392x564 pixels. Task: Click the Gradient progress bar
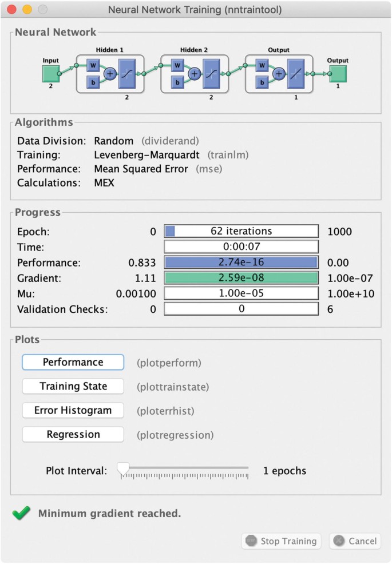click(241, 278)
